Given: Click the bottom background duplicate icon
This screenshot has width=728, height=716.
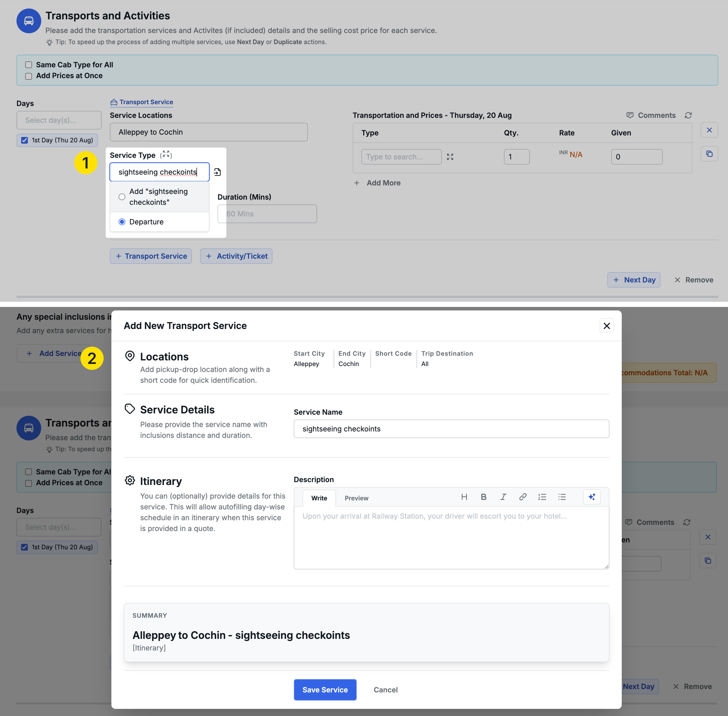Looking at the screenshot, I should [x=708, y=561].
